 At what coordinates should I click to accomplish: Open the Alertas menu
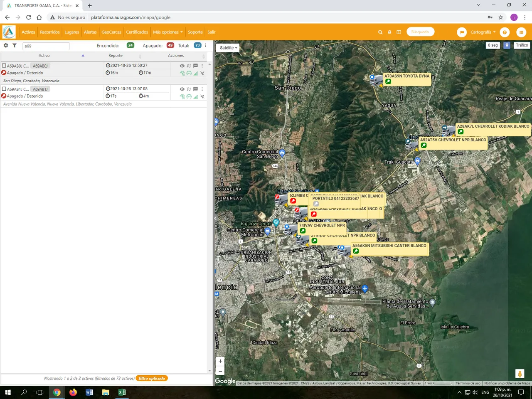click(90, 32)
